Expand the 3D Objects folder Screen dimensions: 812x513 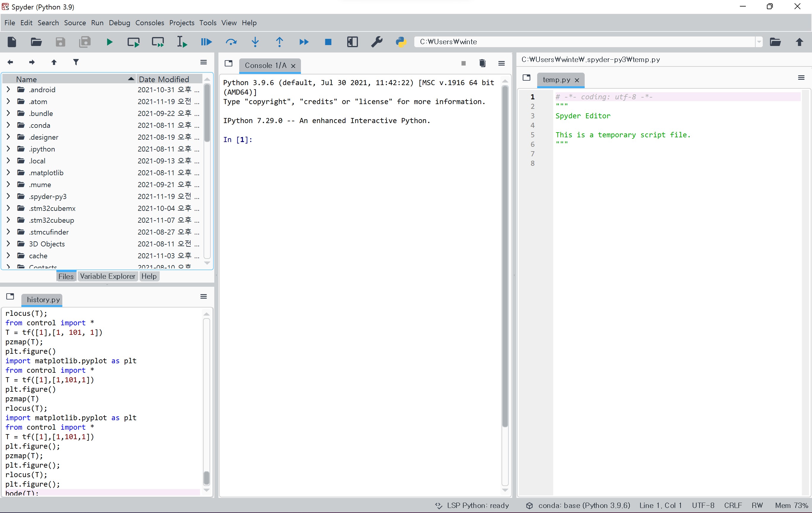click(8, 243)
